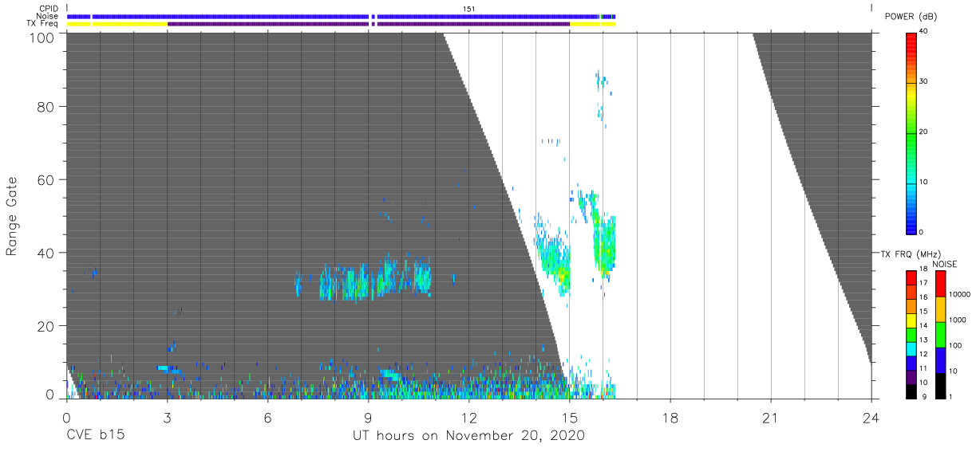Viewport: 980px width, 452px height.
Task: Pick the blue 10-100 NOISE legend swatch
Action: click(940, 360)
